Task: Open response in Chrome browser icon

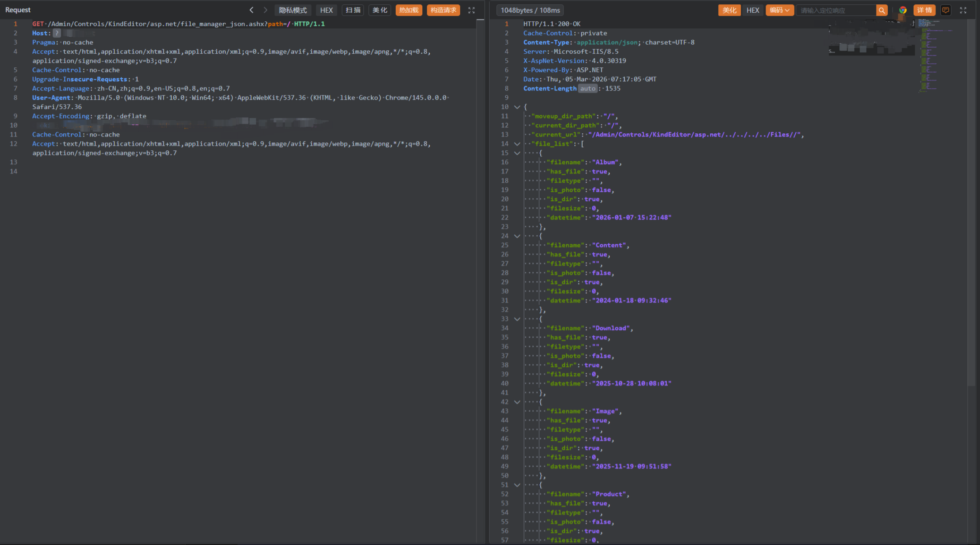Action: click(x=903, y=10)
